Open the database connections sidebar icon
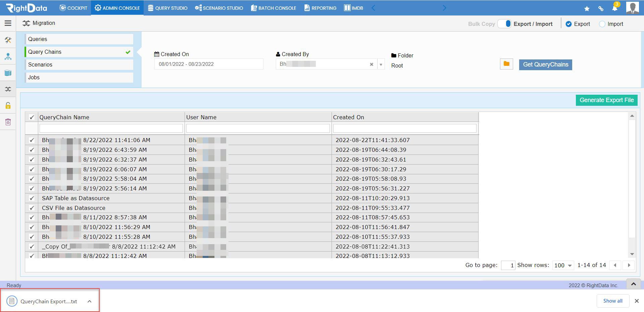644x312 pixels. click(x=8, y=73)
